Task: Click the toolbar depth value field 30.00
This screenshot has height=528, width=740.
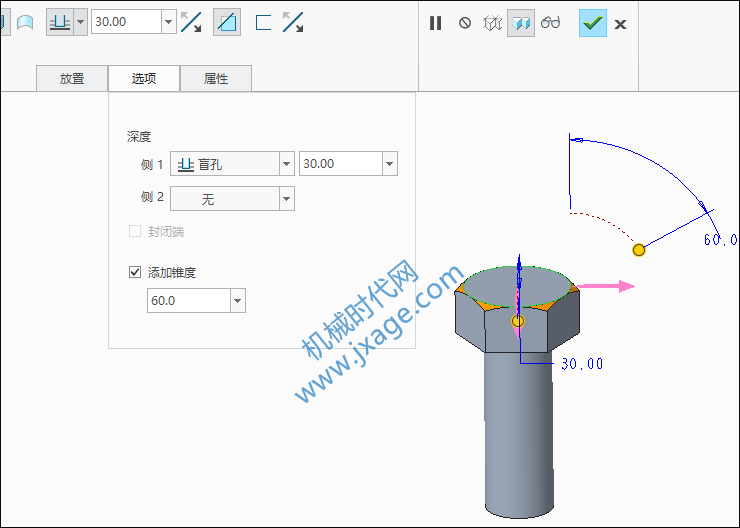Action: click(x=126, y=22)
